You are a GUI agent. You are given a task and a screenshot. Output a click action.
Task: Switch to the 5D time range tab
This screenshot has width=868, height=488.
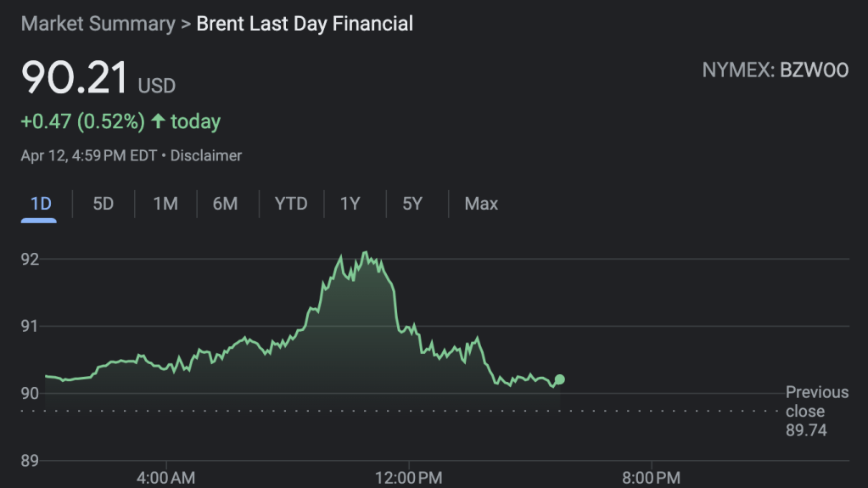(x=103, y=204)
